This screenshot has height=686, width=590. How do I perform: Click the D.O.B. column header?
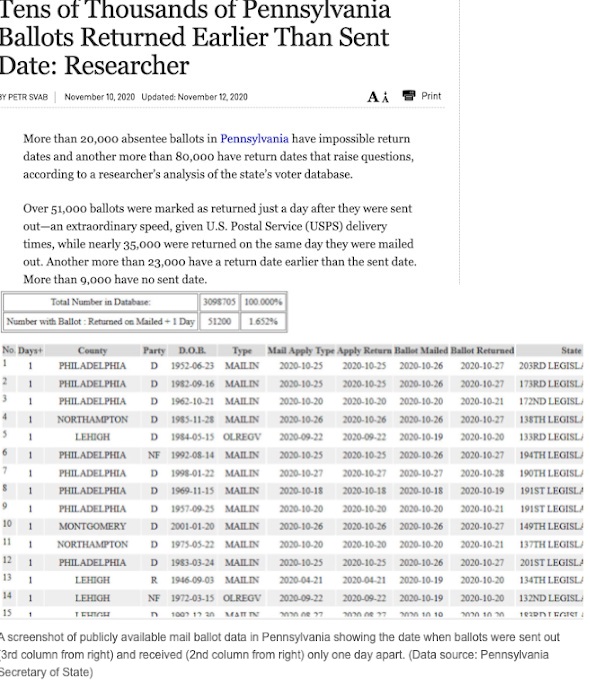(x=192, y=350)
